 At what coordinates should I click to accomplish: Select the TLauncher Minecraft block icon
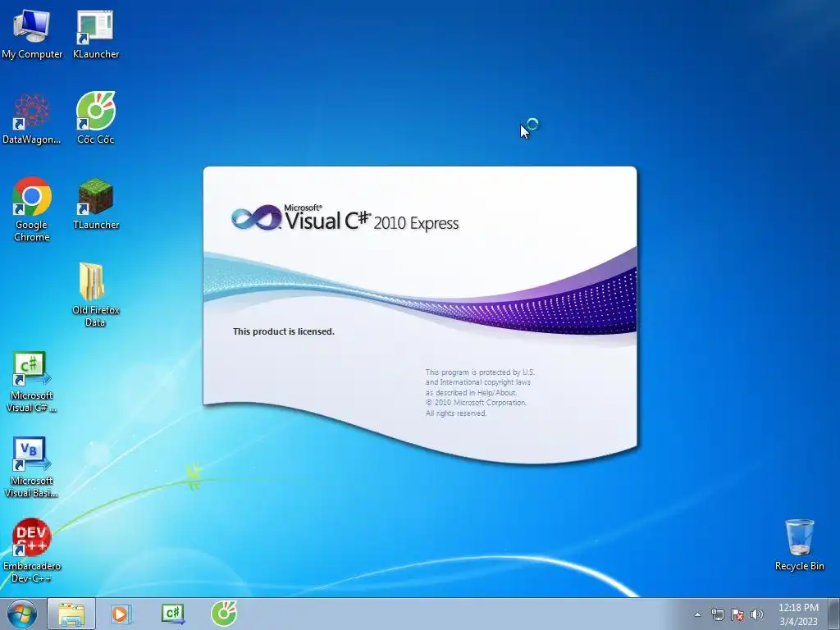tap(95, 203)
